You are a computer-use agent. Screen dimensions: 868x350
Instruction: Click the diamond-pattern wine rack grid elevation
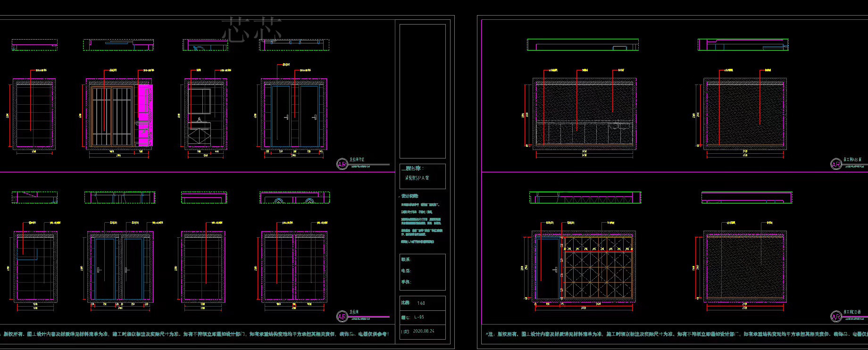[x=598, y=267]
